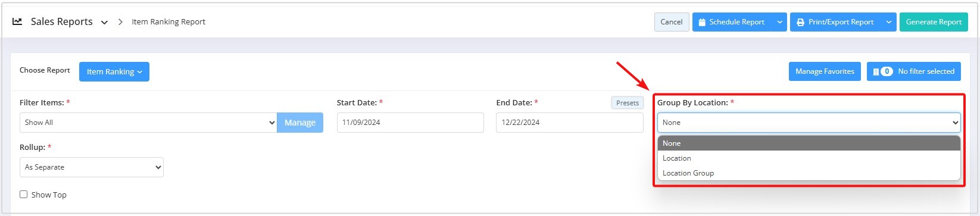
Task: Open the Print/Export Report dropdown arrow
Action: 888,22
